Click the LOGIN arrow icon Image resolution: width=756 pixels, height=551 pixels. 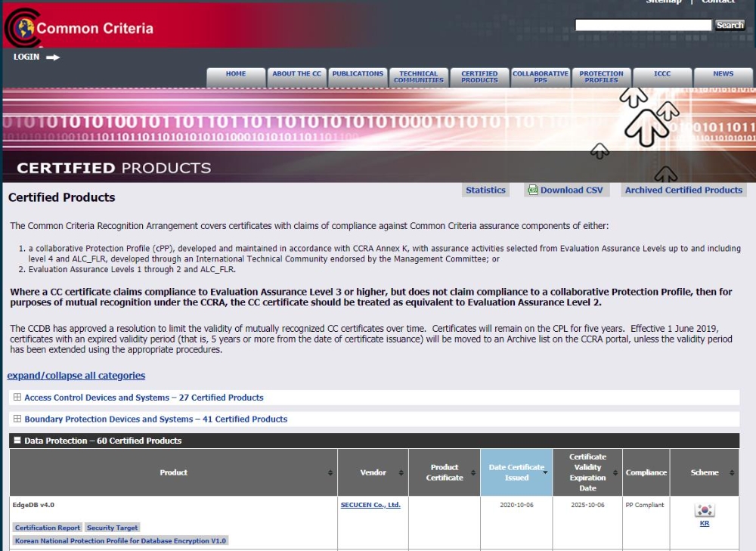point(53,57)
